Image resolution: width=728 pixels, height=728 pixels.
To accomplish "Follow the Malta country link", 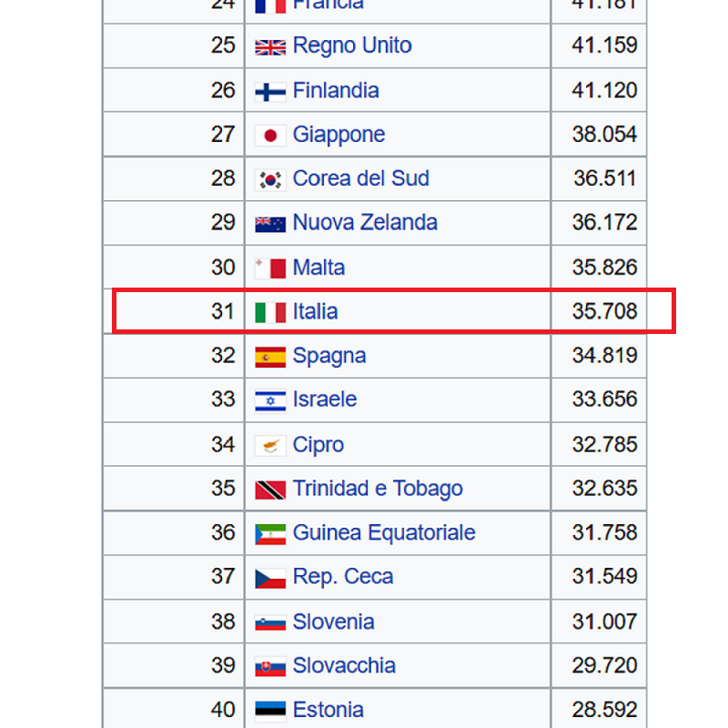I will pyautogui.click(x=318, y=268).
